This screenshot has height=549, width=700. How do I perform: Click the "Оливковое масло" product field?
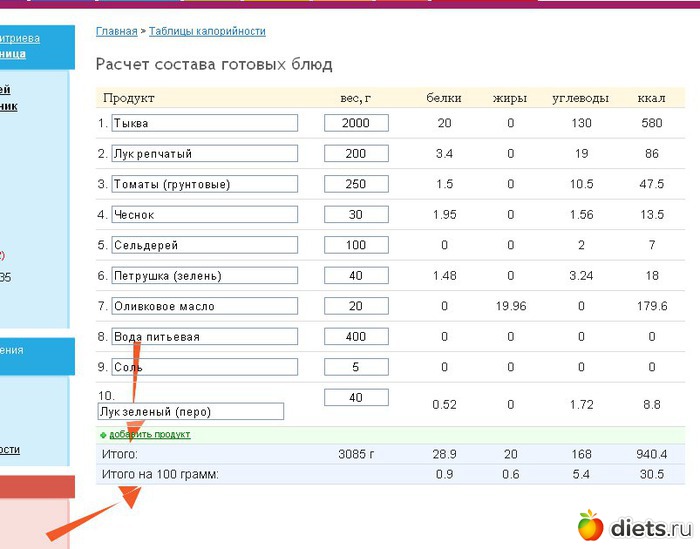(x=204, y=306)
